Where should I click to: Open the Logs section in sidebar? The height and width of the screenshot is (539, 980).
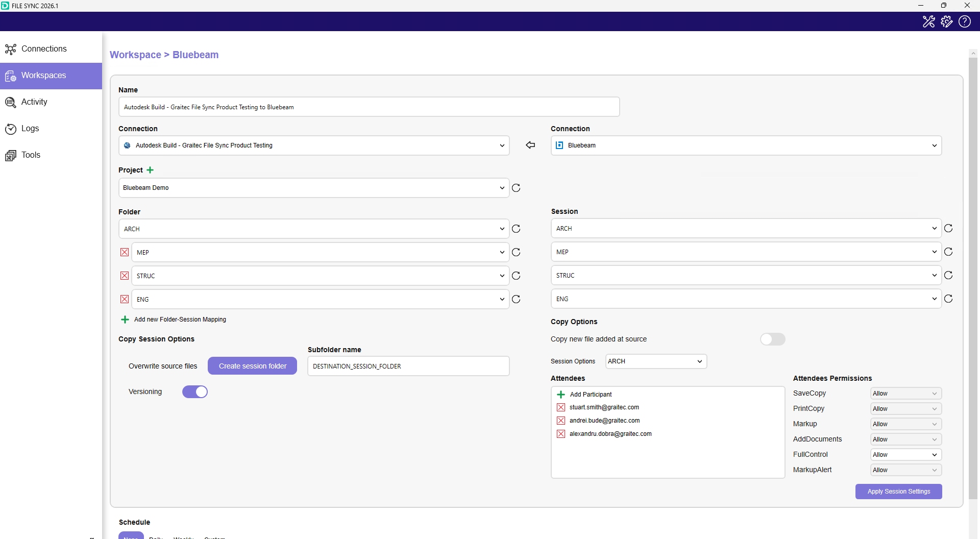point(30,129)
